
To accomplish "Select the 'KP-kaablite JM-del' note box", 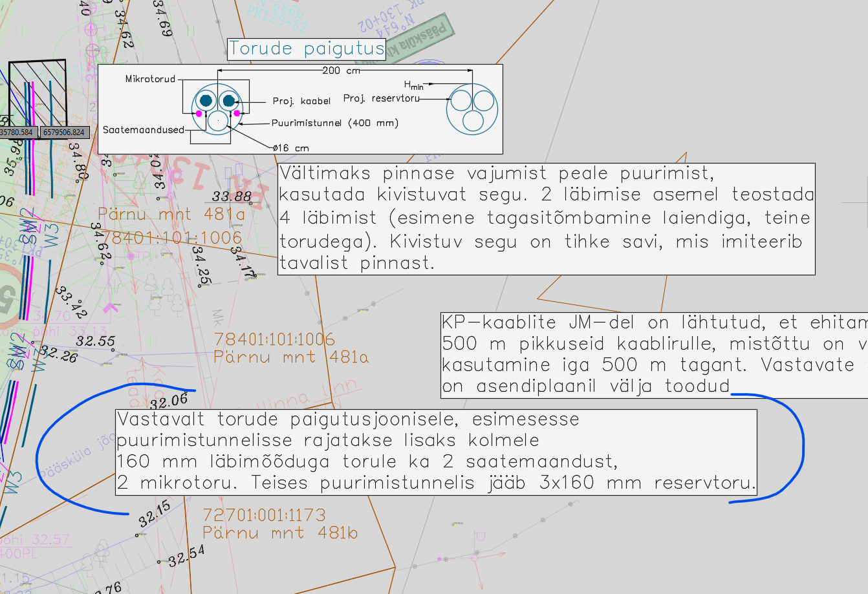I will pos(655,355).
